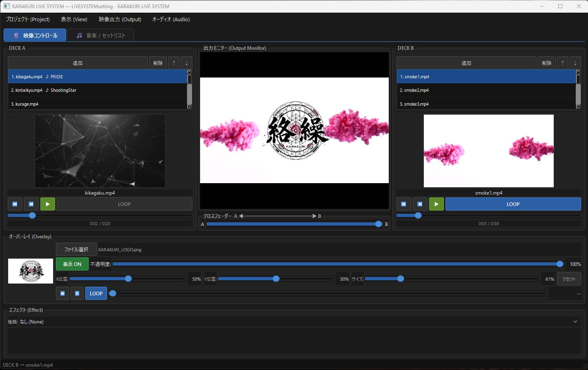Click the delete (削除) icon button on DECK B

tap(546, 62)
